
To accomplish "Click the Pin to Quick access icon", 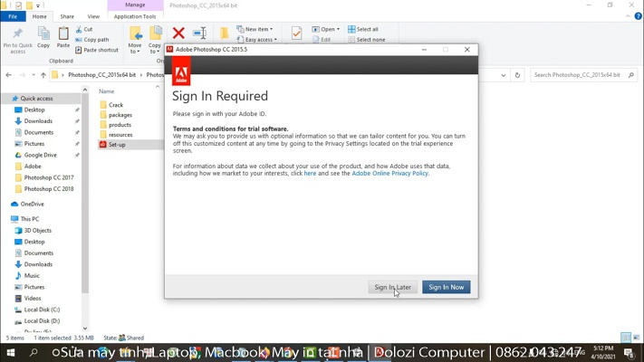I will coord(17,34).
